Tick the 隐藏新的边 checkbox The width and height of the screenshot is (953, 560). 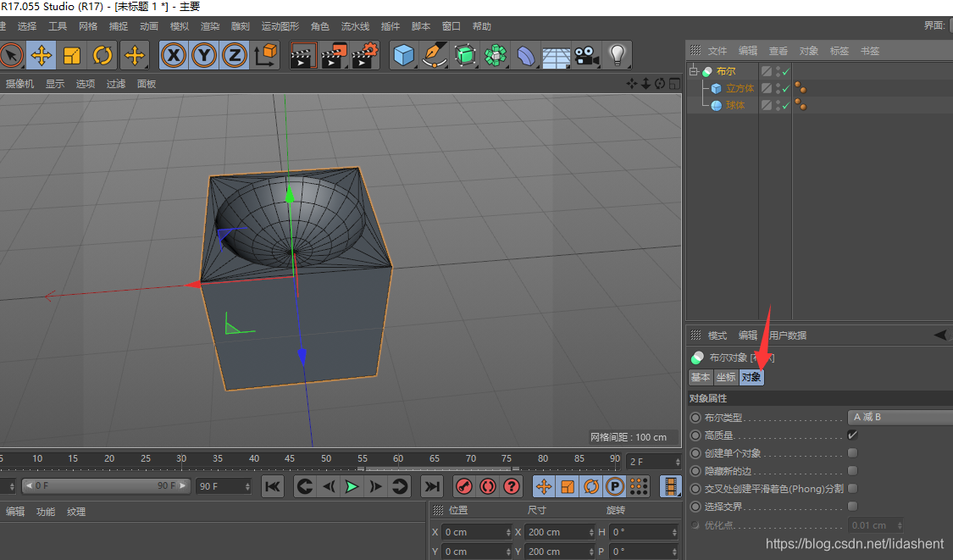[852, 471]
